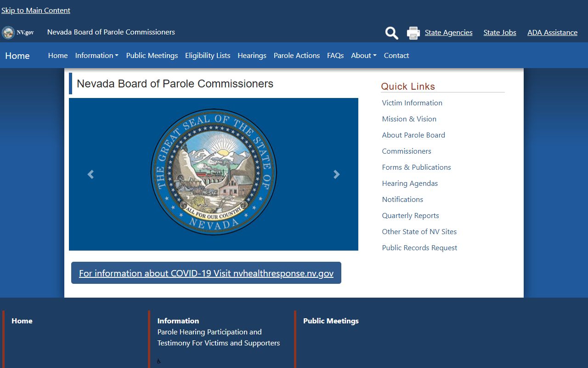Click the printer icon
This screenshot has height=368, width=588.
click(x=413, y=33)
